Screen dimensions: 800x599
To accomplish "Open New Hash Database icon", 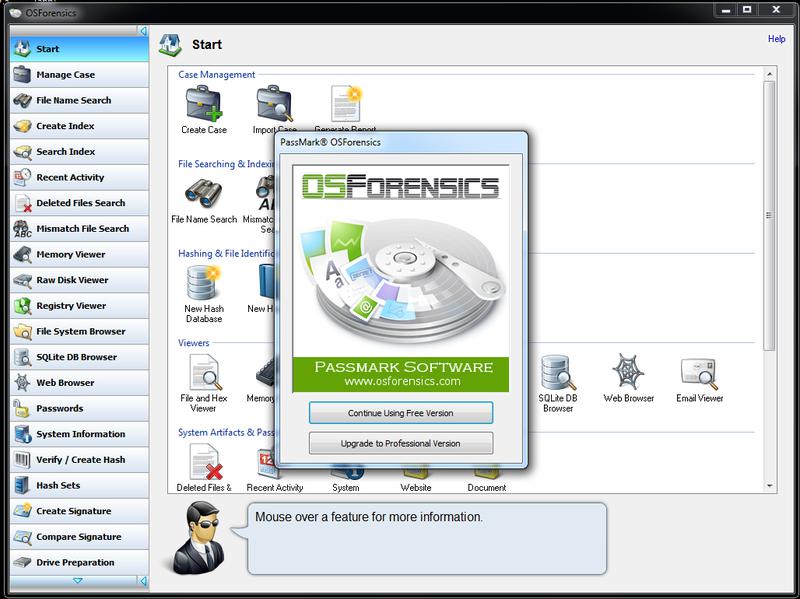I will pyautogui.click(x=204, y=282).
